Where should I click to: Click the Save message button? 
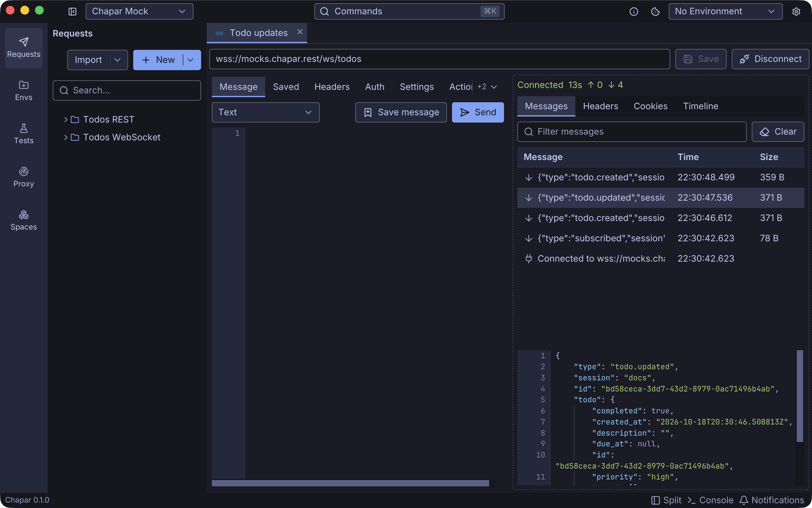[401, 112]
